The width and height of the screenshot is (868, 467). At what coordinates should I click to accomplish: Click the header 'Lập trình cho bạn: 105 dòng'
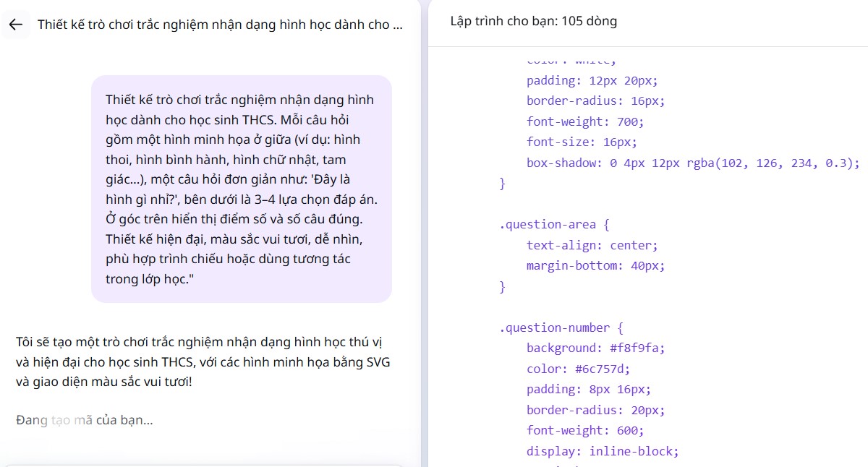click(x=534, y=22)
